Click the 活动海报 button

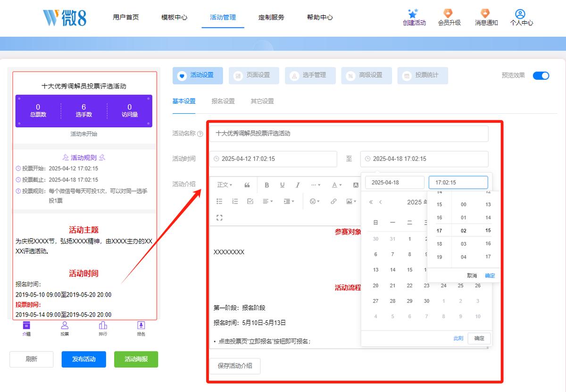coord(136,359)
